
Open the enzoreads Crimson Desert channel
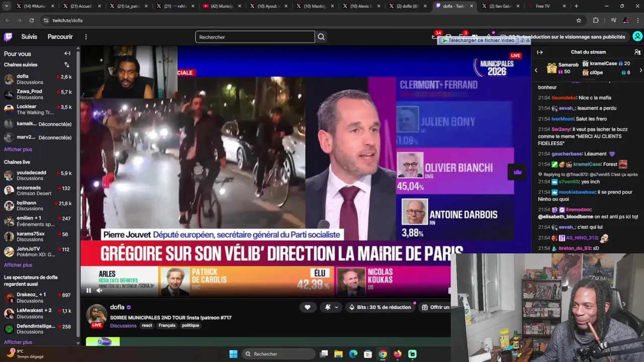[x=38, y=191]
